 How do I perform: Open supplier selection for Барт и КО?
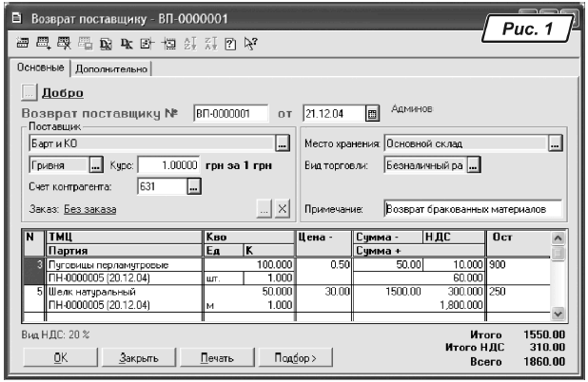(x=282, y=143)
